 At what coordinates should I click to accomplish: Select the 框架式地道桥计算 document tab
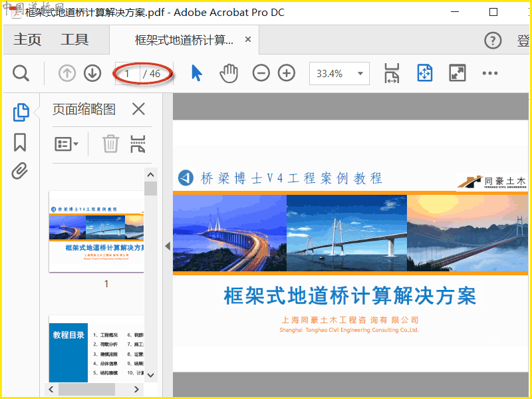(x=184, y=40)
